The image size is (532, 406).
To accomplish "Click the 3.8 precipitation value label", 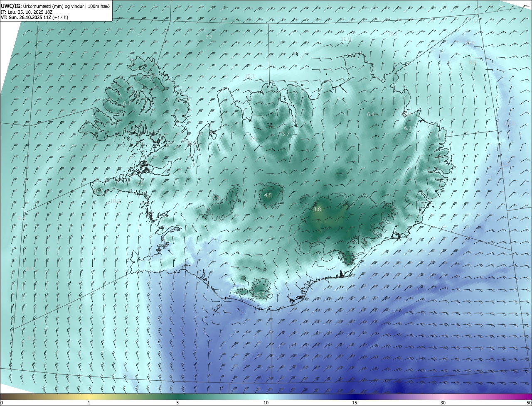I will pyautogui.click(x=317, y=210).
